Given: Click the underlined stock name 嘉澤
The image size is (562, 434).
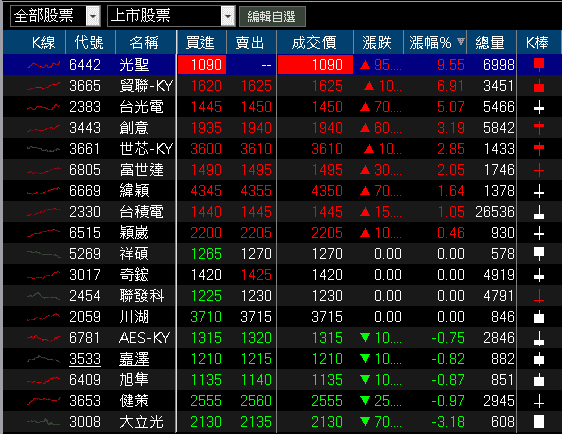Looking at the screenshot, I should tap(134, 359).
